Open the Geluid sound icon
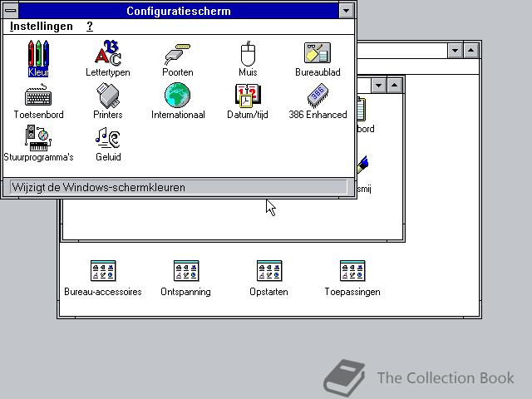This screenshot has width=532, height=399. point(108,143)
